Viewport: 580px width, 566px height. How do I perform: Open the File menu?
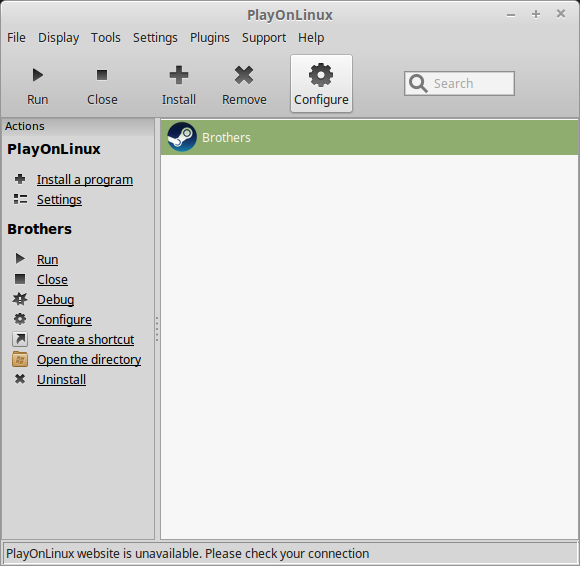point(16,38)
